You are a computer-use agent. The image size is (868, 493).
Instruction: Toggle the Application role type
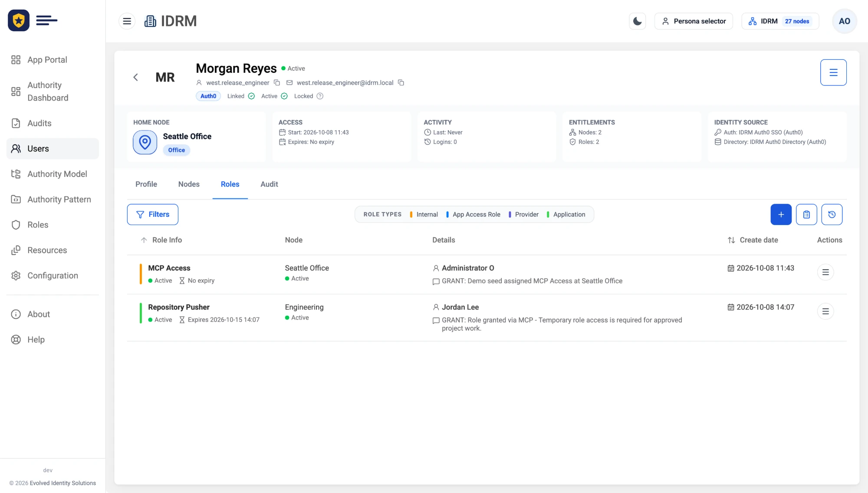coord(566,215)
